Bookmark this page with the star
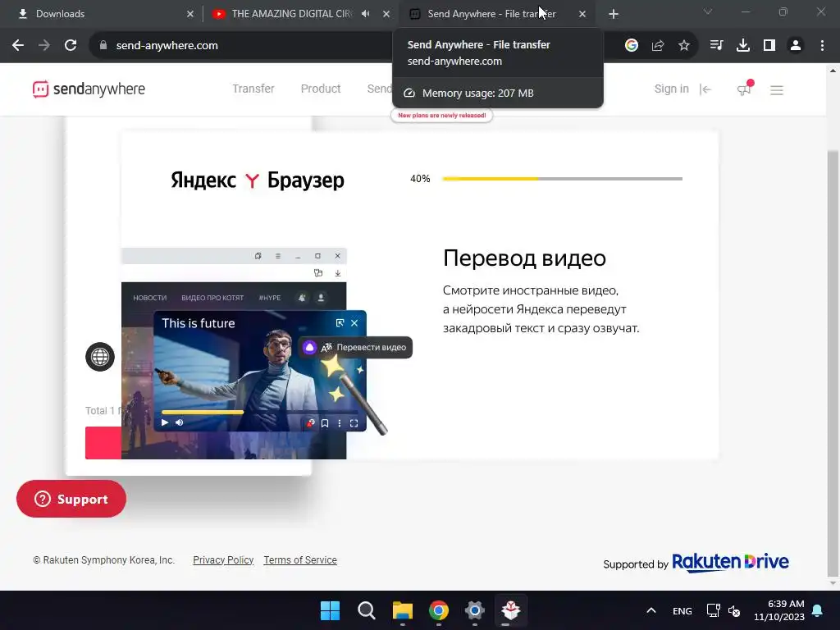This screenshot has width=840, height=630. pyautogui.click(x=684, y=46)
